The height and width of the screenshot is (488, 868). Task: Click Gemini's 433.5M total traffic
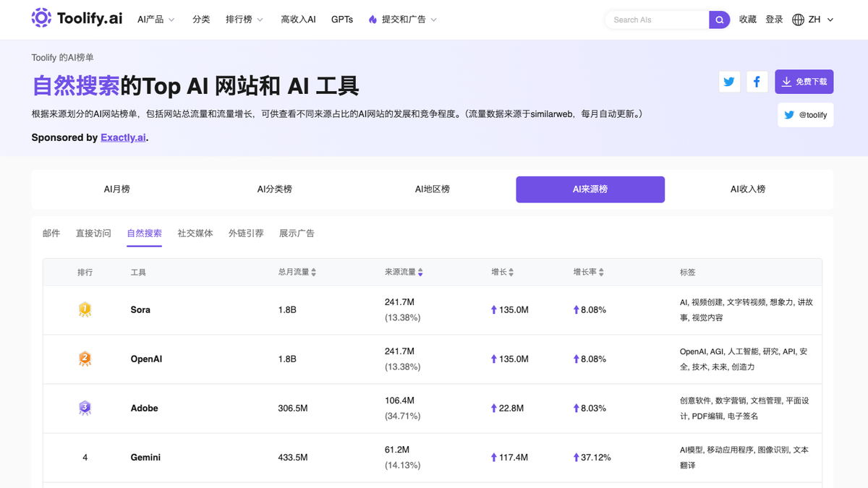click(293, 457)
